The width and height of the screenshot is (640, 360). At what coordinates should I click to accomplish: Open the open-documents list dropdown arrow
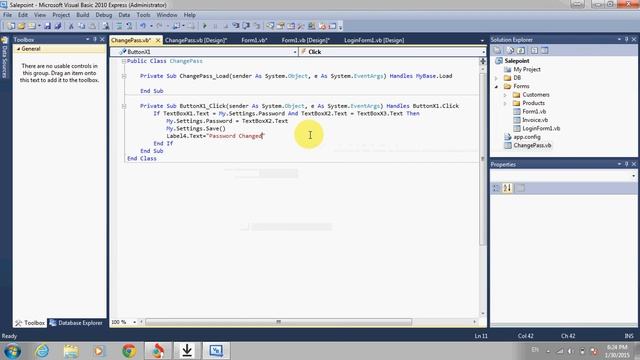tap(482, 40)
